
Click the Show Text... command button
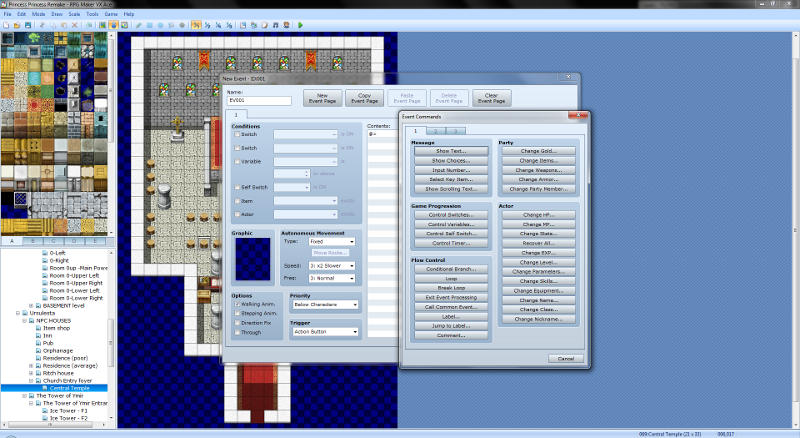click(x=449, y=151)
